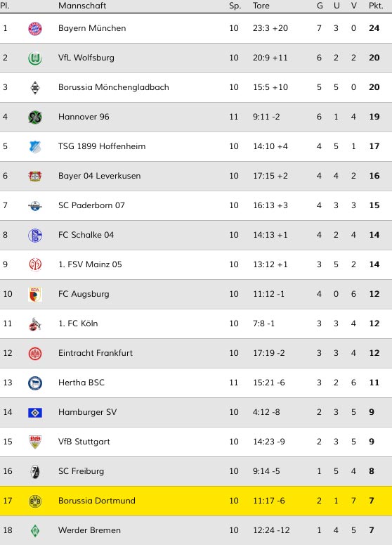This screenshot has height=545, width=392.
Task: Open the Borussia Mönchengladbach team name
Action: 114,87
